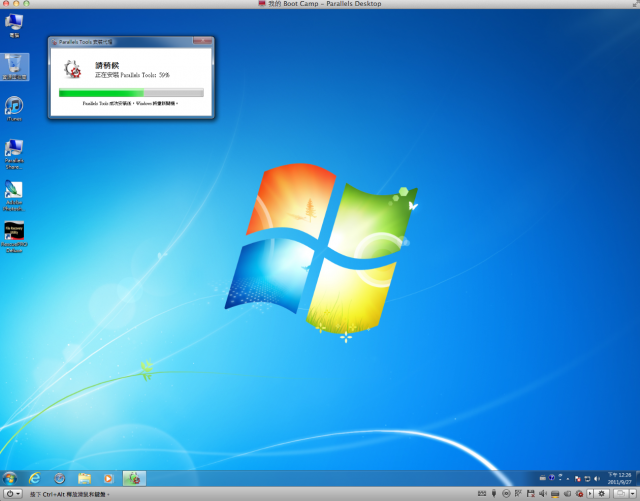Image resolution: width=640 pixels, height=501 pixels.
Task: Select the Recycle Bin desktop icon
Action: [15, 67]
